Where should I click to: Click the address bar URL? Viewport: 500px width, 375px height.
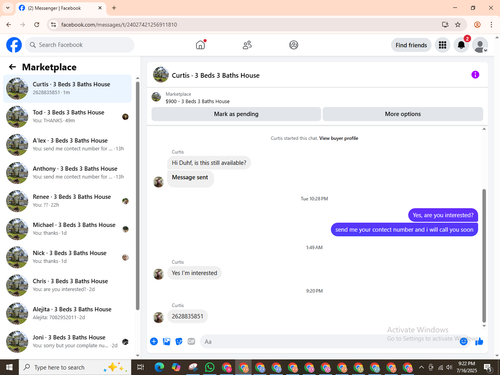pos(119,25)
